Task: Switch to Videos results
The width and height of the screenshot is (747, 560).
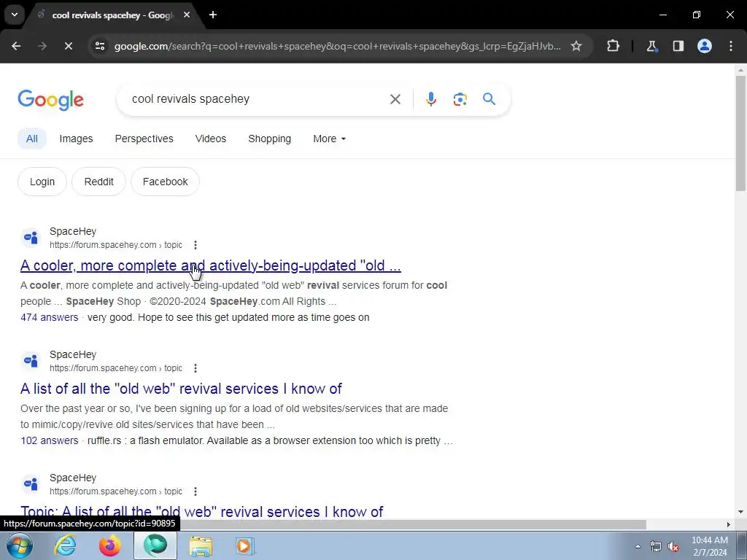Action: click(x=211, y=139)
